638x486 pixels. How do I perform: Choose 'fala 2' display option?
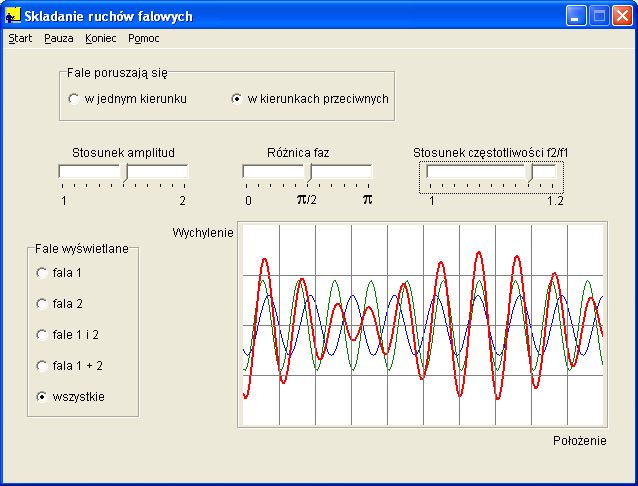(42, 303)
